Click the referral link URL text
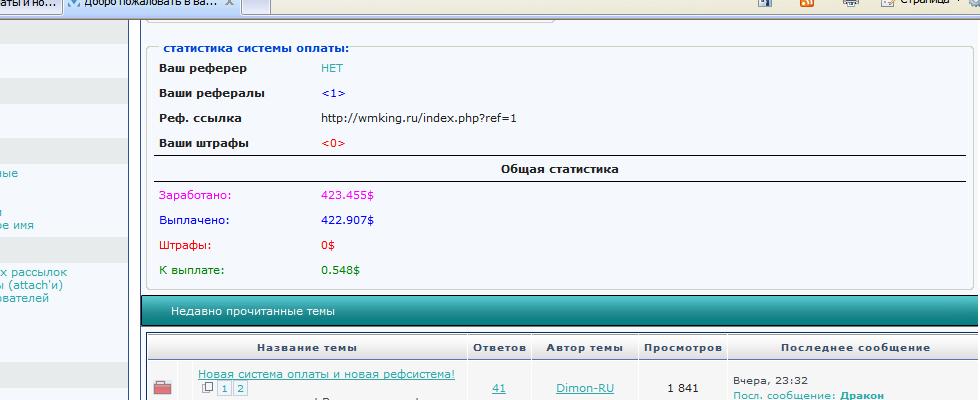Image resolution: width=980 pixels, height=400 pixels. 418,118
